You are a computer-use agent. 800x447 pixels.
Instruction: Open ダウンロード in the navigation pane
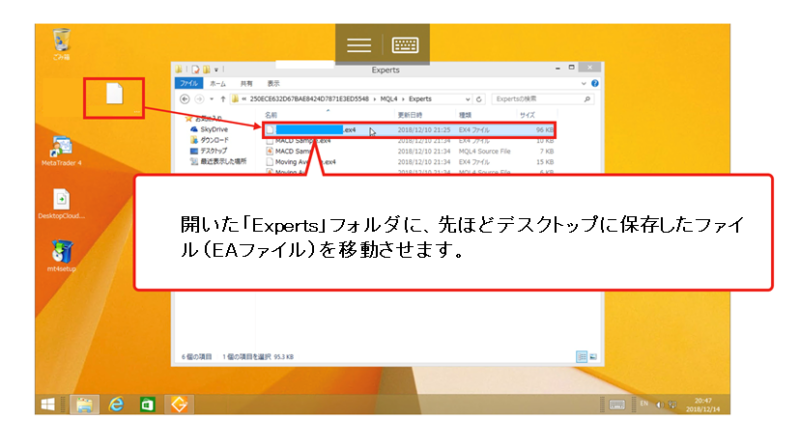pos(209,140)
